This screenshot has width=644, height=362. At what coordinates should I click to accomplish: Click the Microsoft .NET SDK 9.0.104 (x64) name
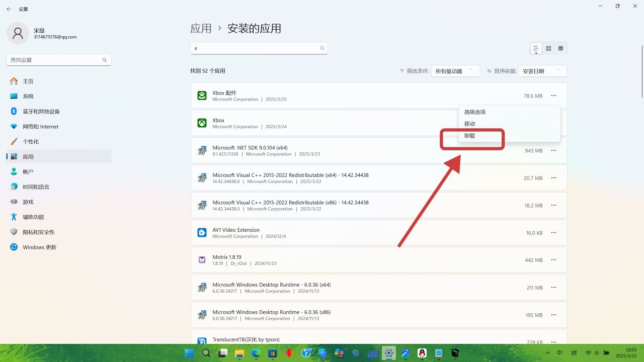click(x=250, y=148)
